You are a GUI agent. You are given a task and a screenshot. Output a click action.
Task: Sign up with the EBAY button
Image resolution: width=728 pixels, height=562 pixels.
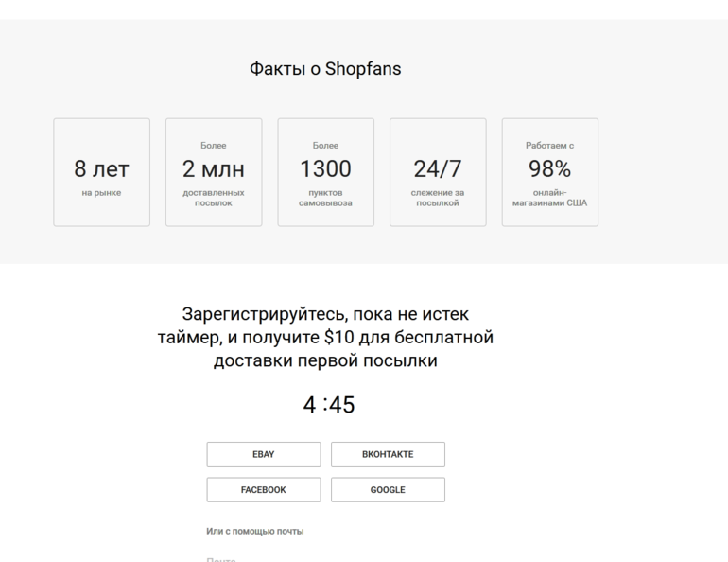[x=263, y=454]
